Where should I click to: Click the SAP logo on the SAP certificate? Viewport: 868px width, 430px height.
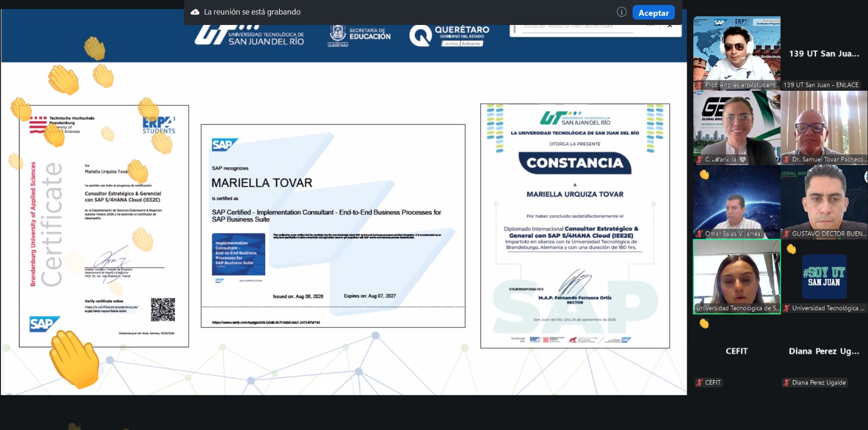tap(225, 145)
